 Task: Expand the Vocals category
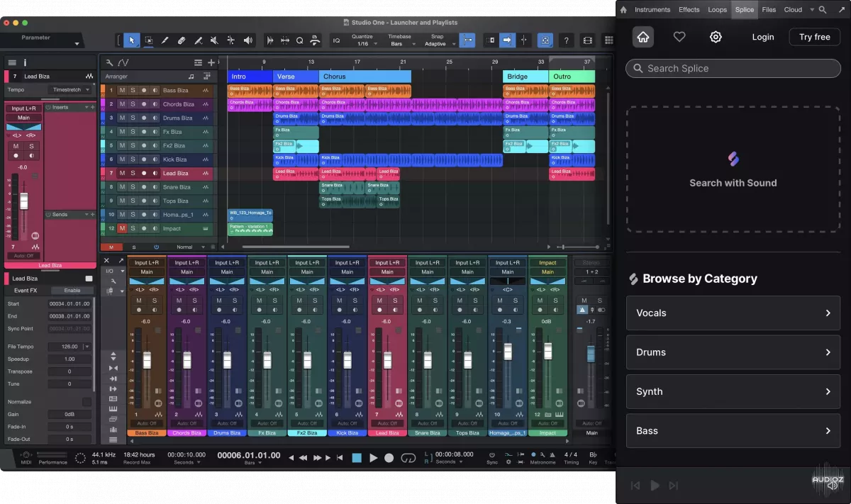[x=733, y=313]
